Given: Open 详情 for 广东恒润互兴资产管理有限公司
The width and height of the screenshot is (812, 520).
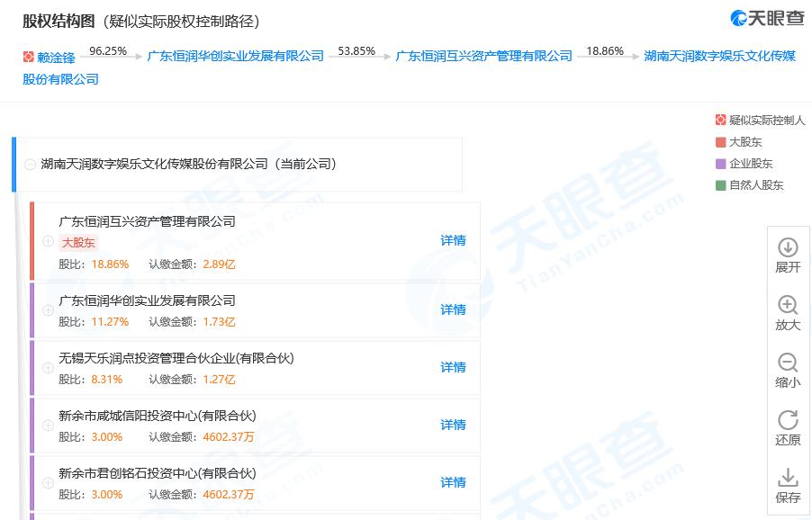Looking at the screenshot, I should [453, 240].
